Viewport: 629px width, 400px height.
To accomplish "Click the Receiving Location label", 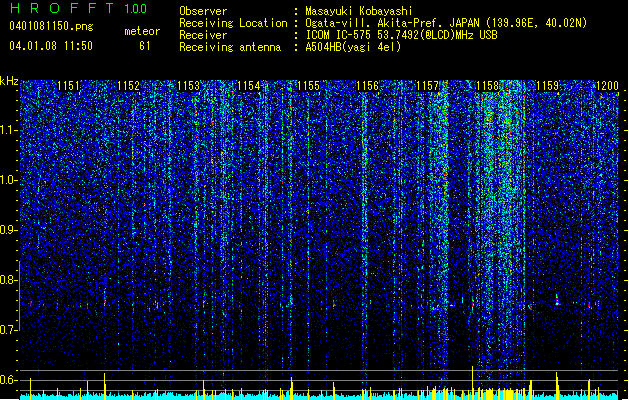I will (233, 23).
